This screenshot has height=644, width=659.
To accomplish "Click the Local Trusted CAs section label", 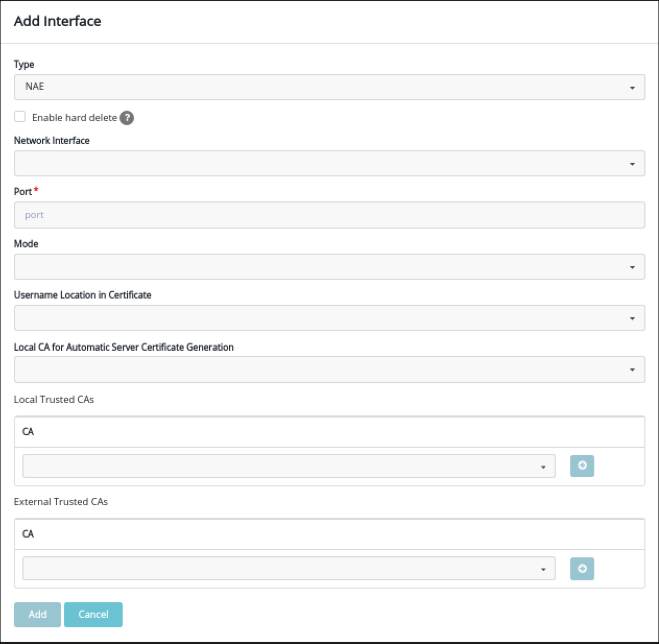I will click(54, 399).
